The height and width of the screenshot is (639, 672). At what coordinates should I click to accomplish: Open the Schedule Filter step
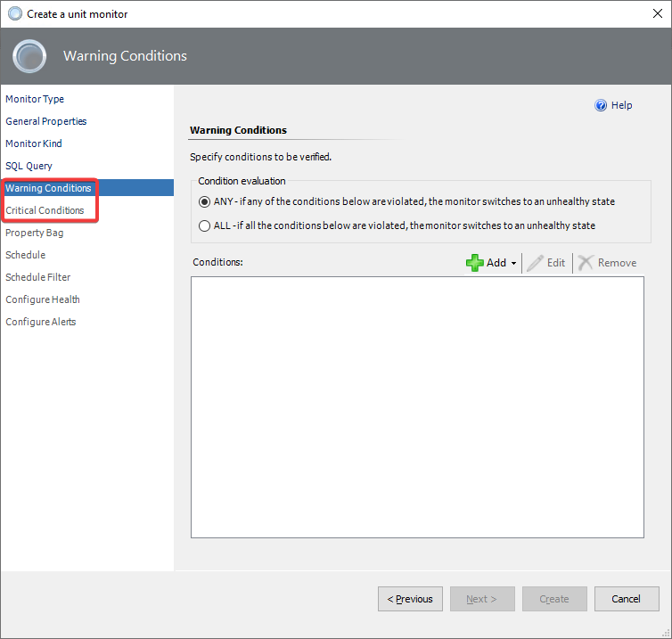[x=37, y=277]
